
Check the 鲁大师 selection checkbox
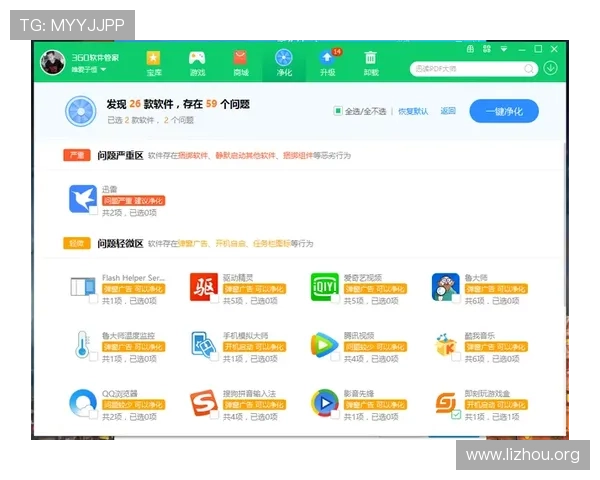(x=456, y=299)
